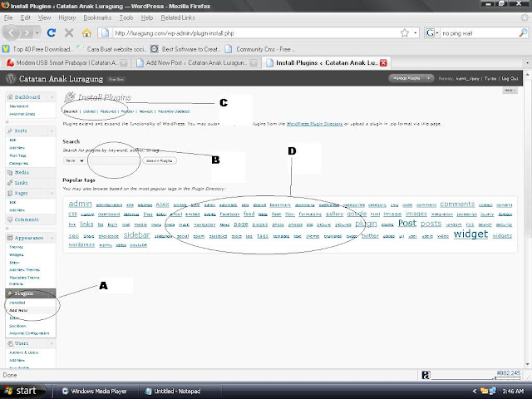The height and width of the screenshot is (399, 532).
Task: Open the Google search engine selector
Action: [432, 33]
